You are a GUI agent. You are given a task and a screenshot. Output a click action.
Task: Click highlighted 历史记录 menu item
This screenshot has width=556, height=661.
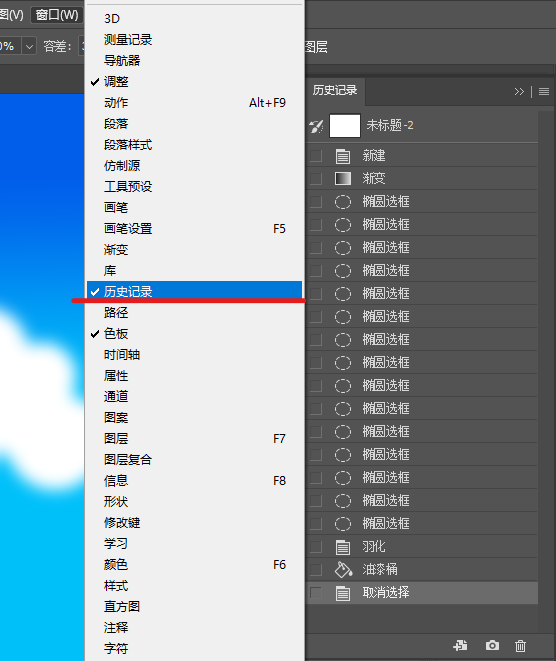(x=194, y=291)
